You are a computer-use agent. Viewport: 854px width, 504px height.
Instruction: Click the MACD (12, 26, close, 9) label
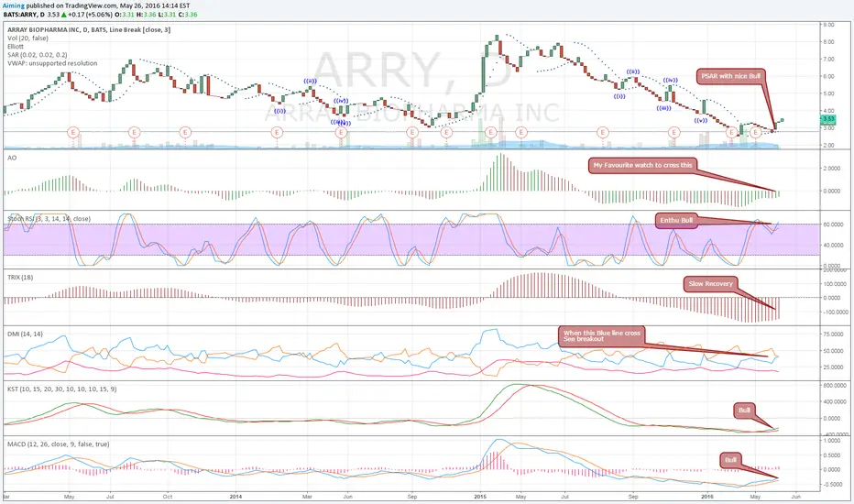click(x=59, y=444)
